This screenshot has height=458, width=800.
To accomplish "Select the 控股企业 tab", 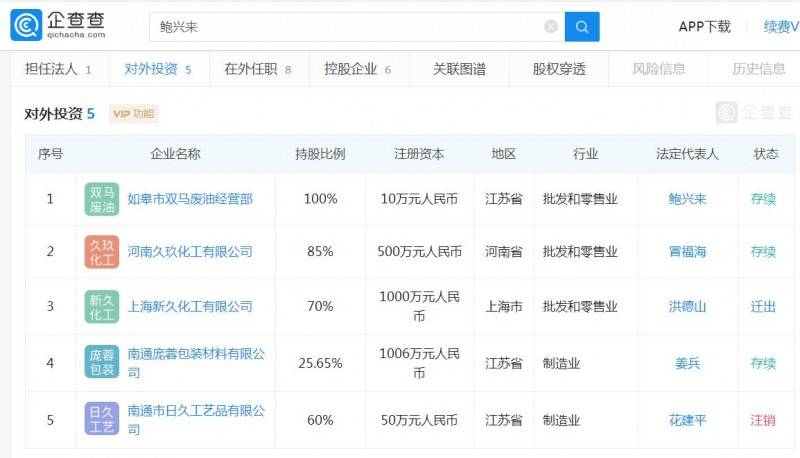I will coord(357,69).
